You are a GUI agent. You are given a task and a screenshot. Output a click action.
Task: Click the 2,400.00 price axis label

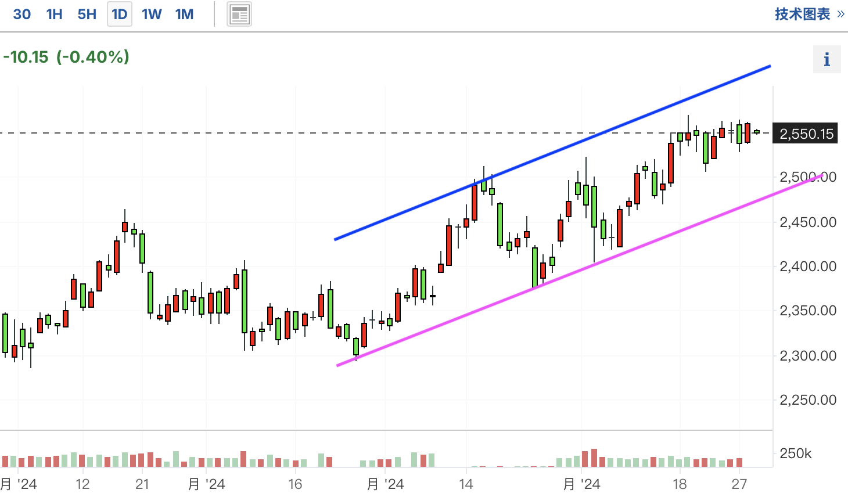808,267
